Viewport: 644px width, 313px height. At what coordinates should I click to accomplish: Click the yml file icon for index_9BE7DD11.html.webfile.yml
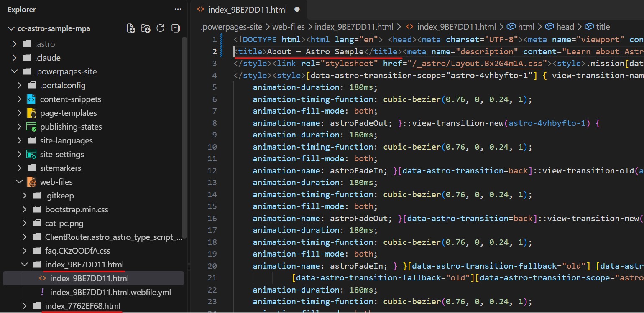tap(42, 292)
